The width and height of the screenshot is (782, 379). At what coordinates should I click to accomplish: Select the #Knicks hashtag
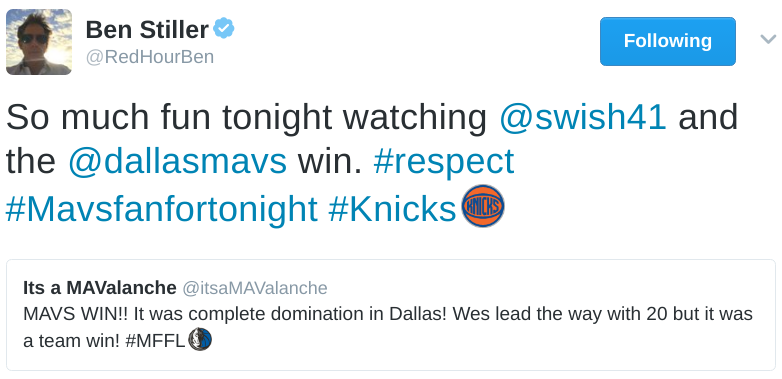[x=392, y=208]
